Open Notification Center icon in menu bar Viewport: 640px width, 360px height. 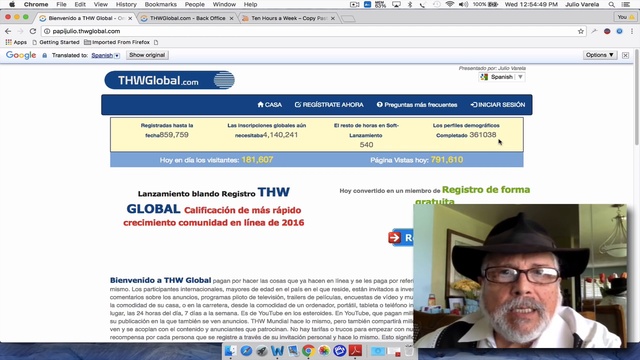(x=625, y=4)
